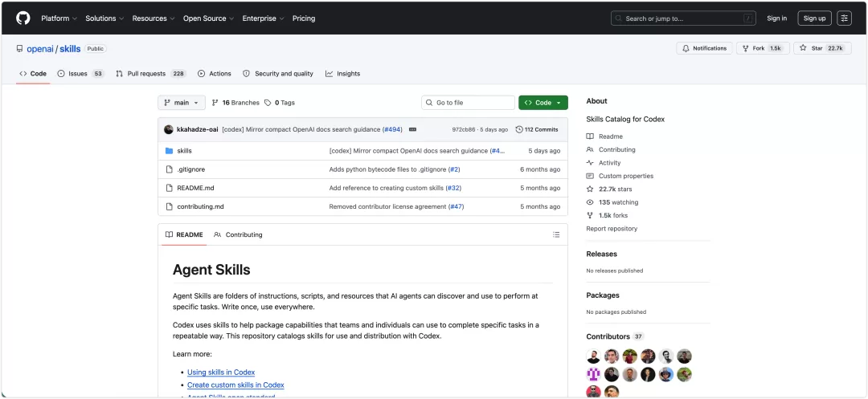The height and width of the screenshot is (399, 868).
Task: Open the purple pixel contributor avatar
Action: tap(593, 375)
